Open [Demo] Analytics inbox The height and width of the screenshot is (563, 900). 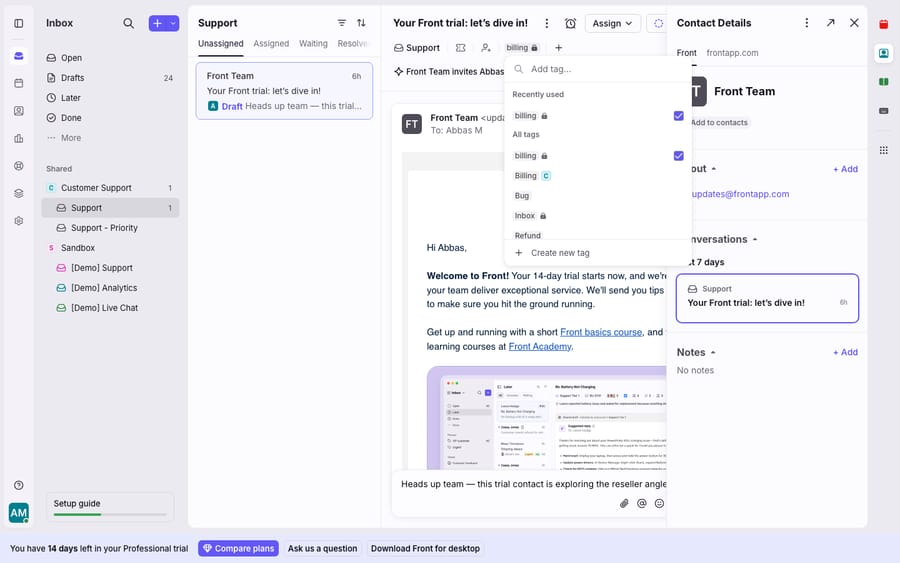pos(110,288)
